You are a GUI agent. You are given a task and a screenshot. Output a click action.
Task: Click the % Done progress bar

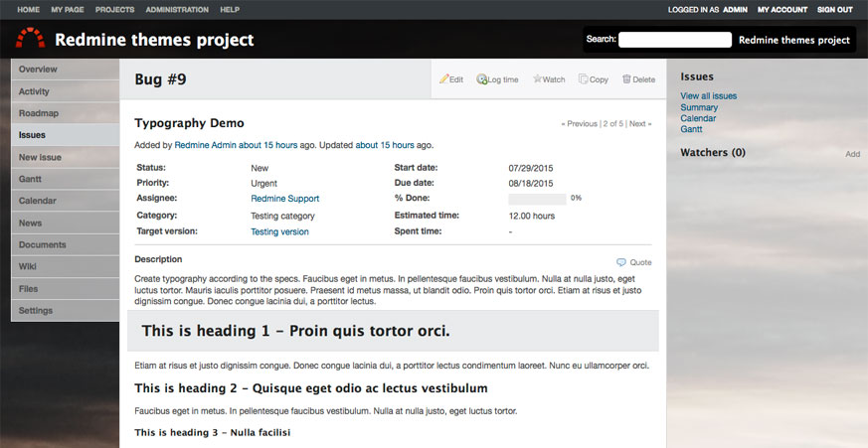click(x=537, y=199)
